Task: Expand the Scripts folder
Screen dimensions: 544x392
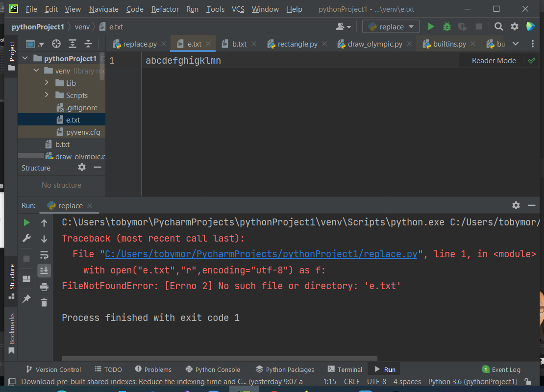Action: pyautogui.click(x=47, y=95)
